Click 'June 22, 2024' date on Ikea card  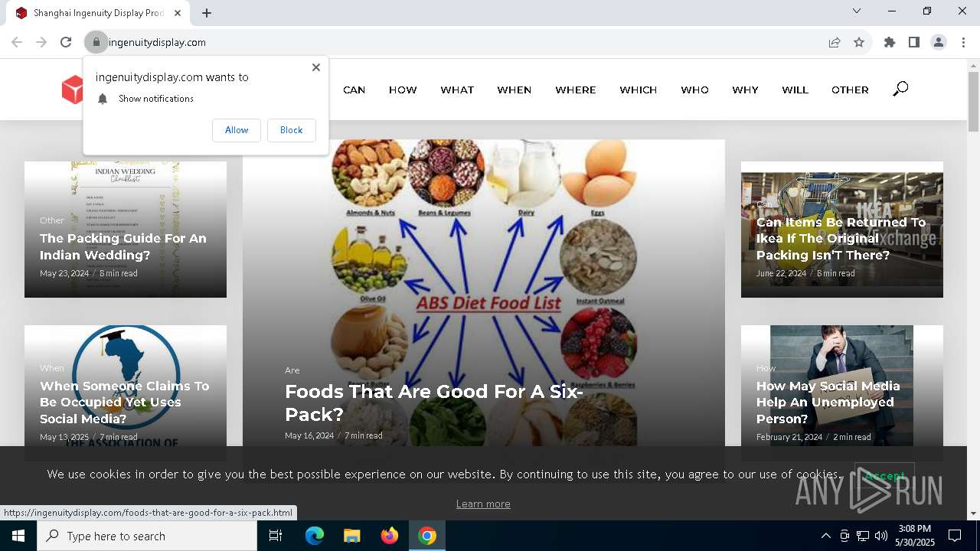(x=781, y=273)
